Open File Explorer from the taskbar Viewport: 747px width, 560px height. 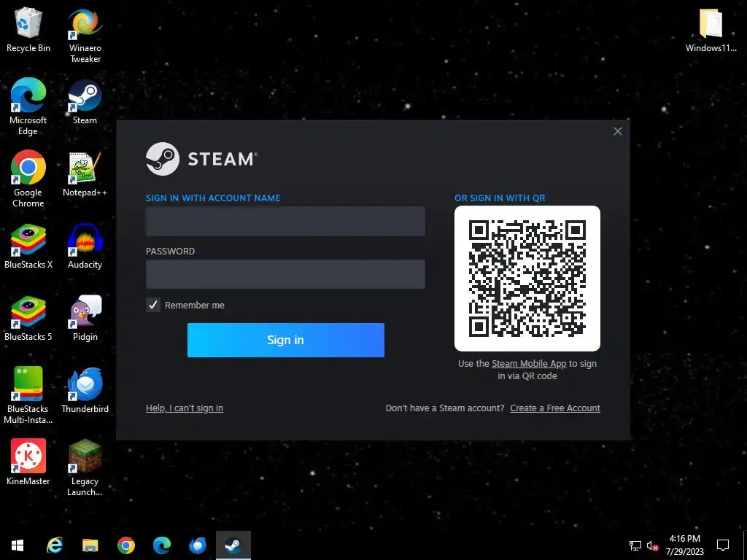coord(90,545)
